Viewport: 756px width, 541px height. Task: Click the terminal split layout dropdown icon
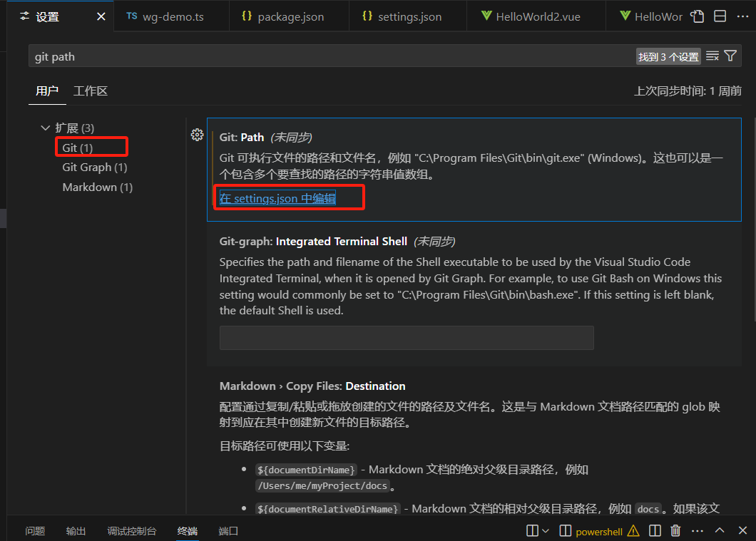click(532, 530)
